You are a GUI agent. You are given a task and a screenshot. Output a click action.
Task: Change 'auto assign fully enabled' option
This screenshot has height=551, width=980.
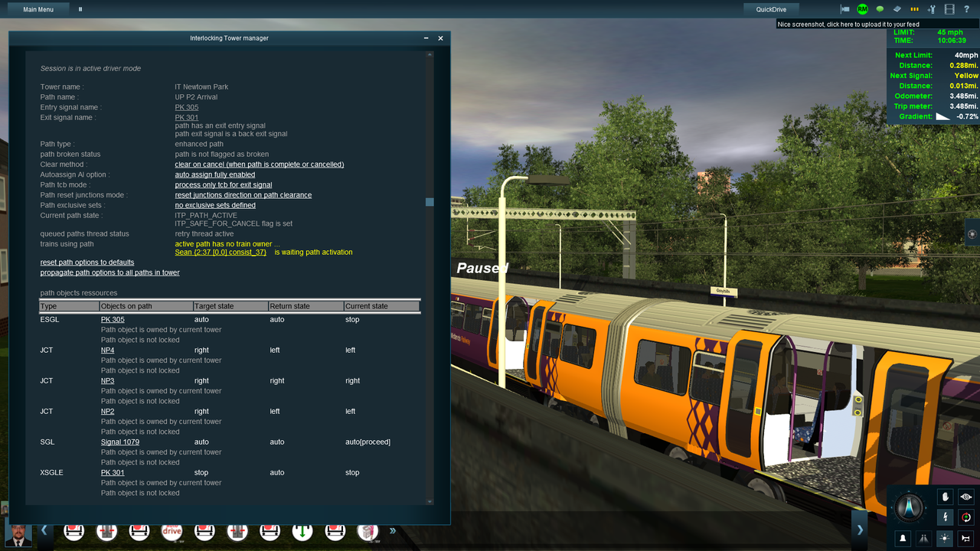point(215,174)
